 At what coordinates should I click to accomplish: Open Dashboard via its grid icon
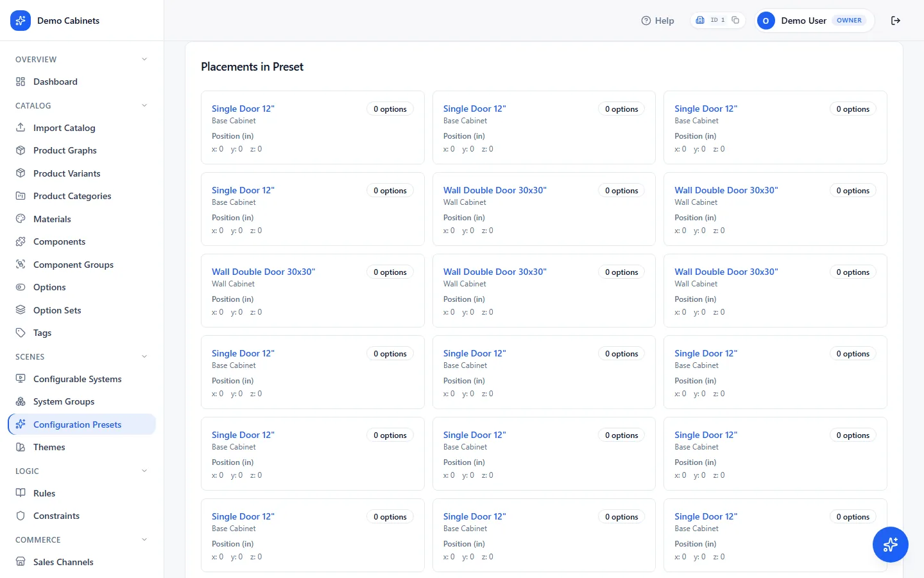[21, 82]
